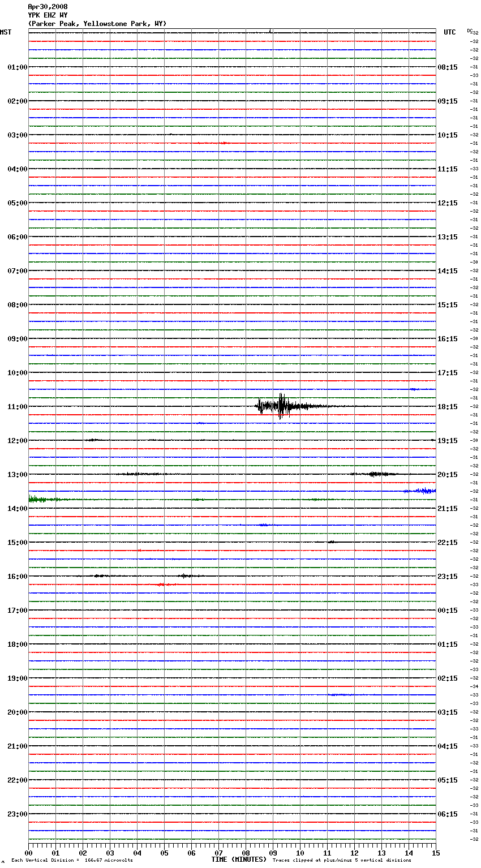Select the 11:00 MST hour label
The width and height of the screenshot is (481, 868).
[x=17, y=407]
